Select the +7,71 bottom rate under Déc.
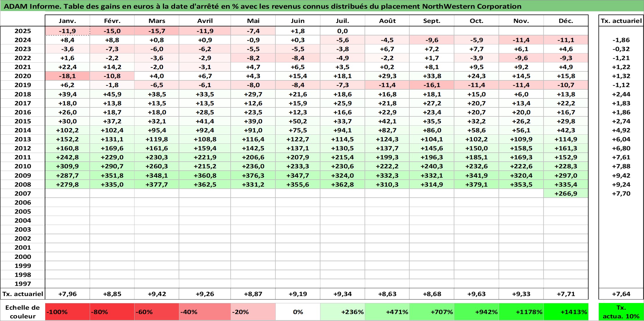Image resolution: width=644 pixels, height=321 pixels. 566,294
